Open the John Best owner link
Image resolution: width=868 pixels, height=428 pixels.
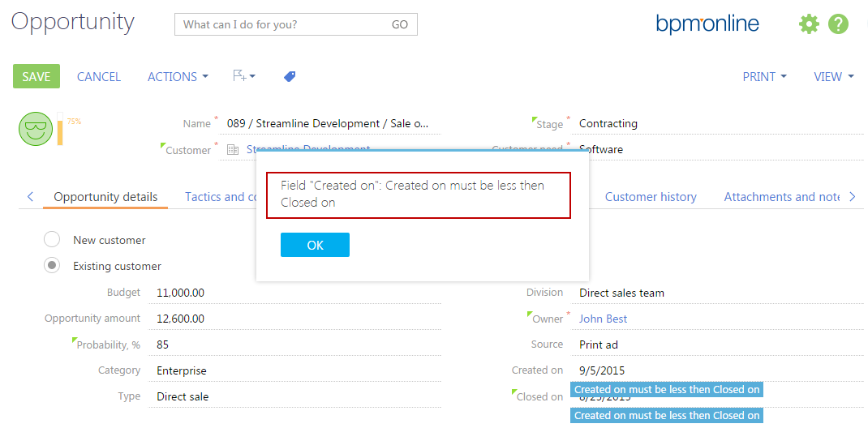603,319
